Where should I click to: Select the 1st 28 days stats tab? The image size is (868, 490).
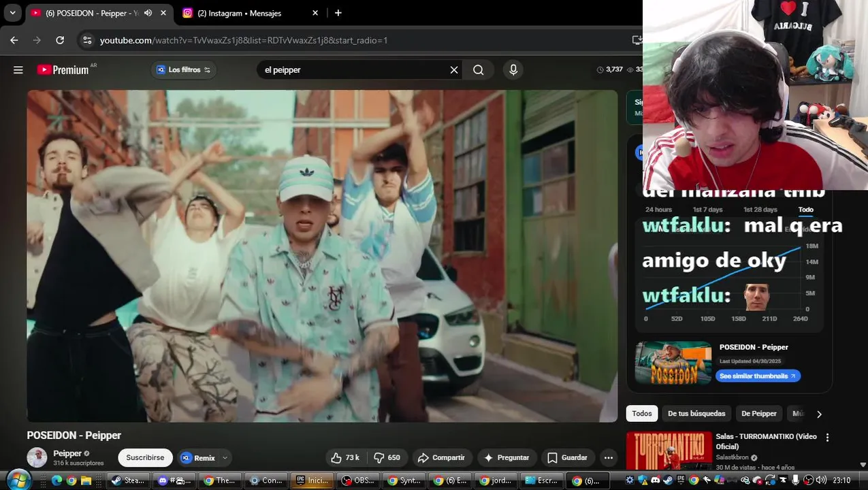click(x=760, y=210)
